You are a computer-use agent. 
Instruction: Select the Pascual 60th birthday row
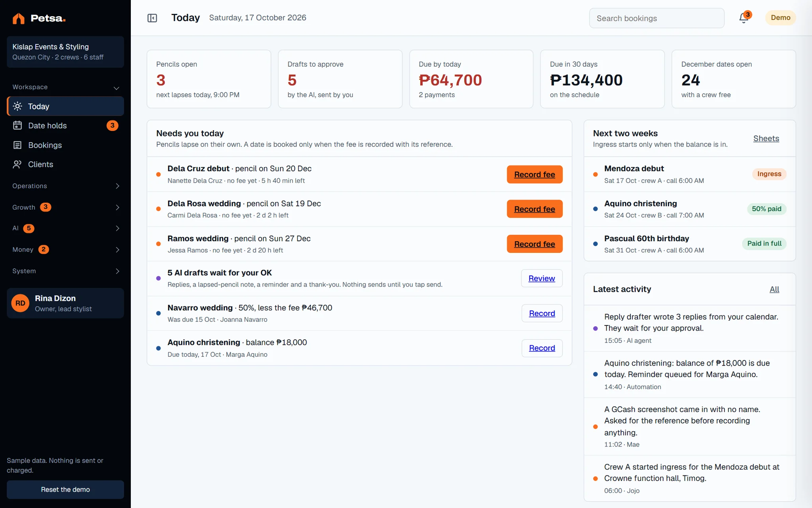tap(689, 244)
